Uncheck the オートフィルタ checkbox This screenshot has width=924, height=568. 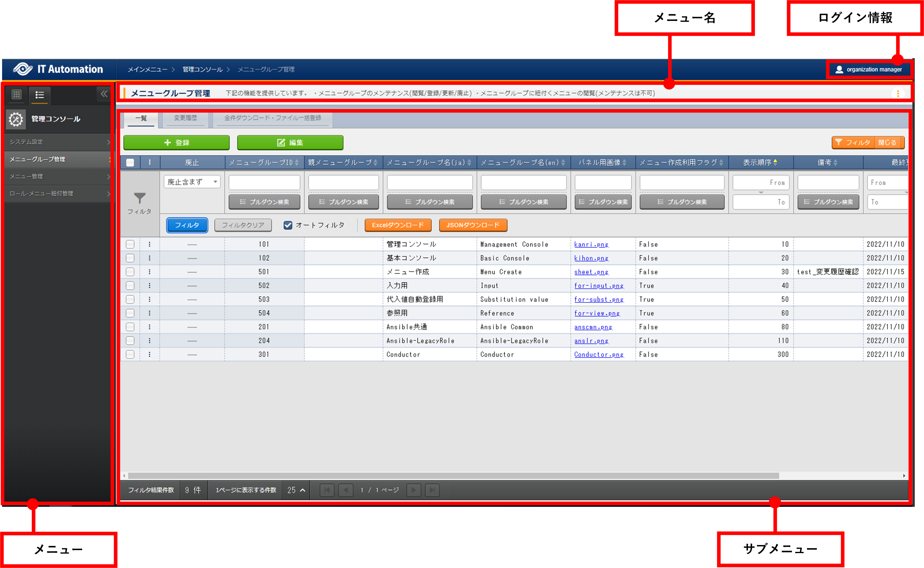pos(288,225)
